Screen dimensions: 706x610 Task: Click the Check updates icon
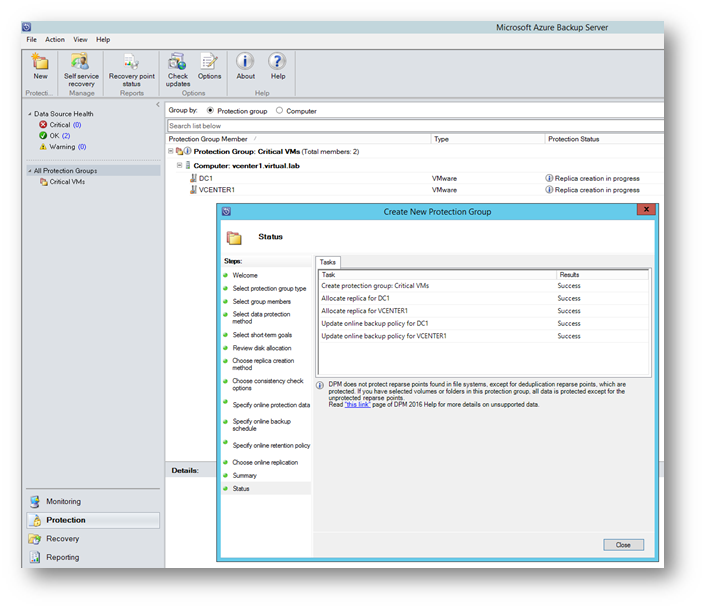coord(177,61)
